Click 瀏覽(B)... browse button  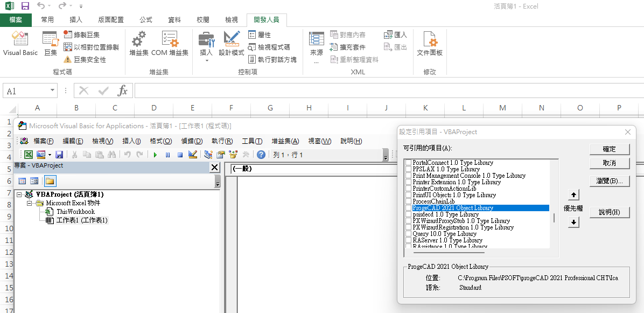tap(610, 180)
